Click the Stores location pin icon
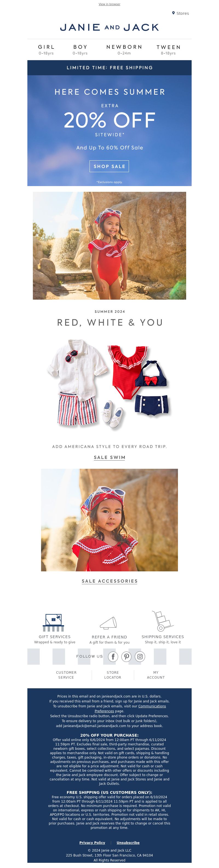 (x=173, y=13)
